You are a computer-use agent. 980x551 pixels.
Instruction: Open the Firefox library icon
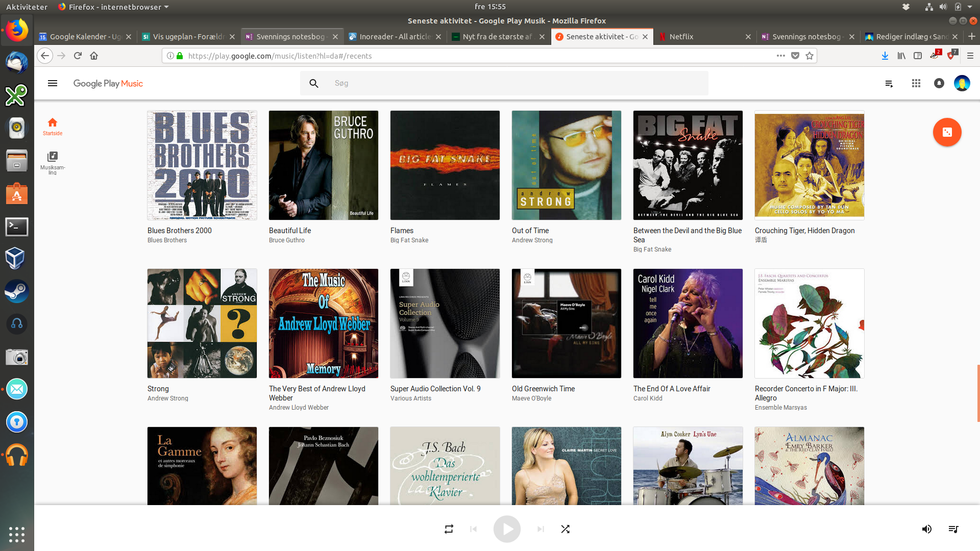[x=901, y=56]
